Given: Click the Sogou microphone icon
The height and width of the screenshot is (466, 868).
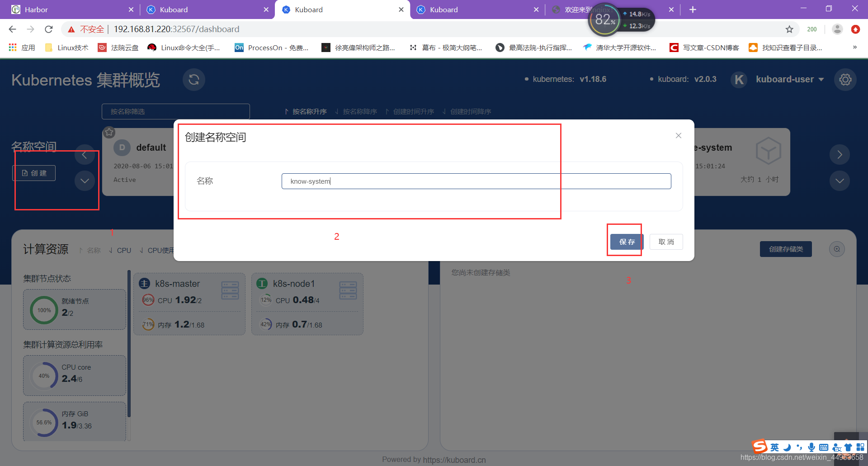Looking at the screenshot, I should (811, 447).
